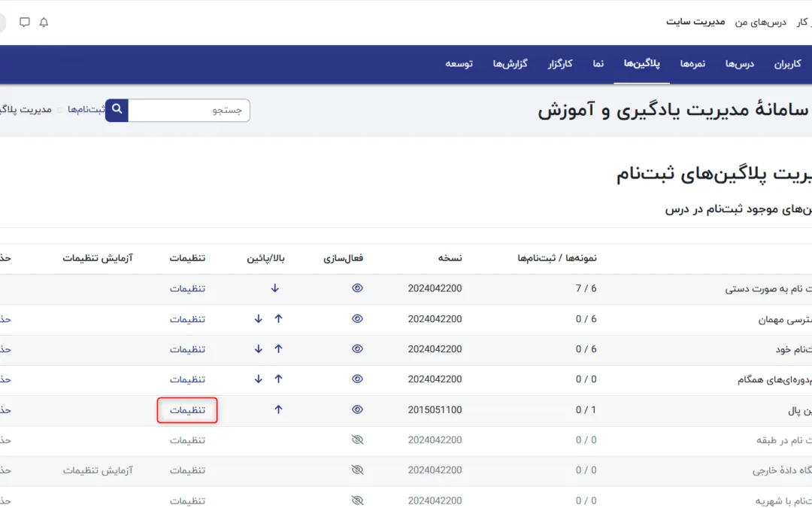Move manual enrolment plugin down with arrow
The height and width of the screenshot is (508, 812).
[x=275, y=288]
